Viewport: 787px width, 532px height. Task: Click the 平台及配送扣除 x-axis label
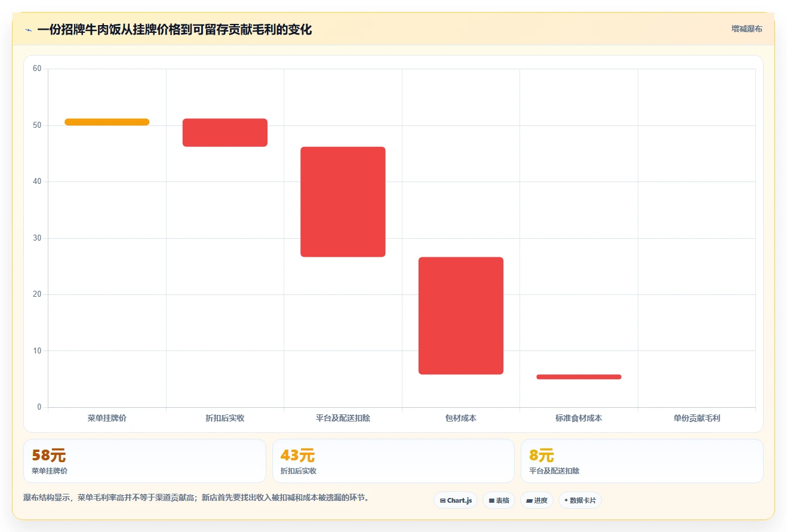(x=343, y=418)
